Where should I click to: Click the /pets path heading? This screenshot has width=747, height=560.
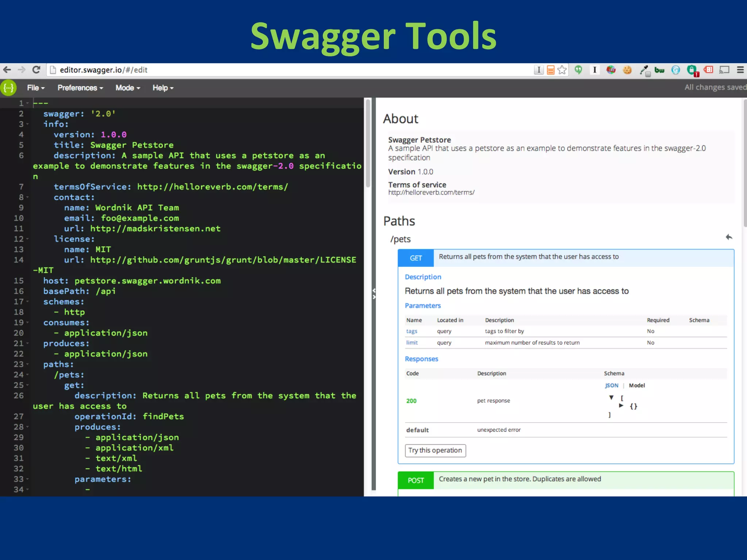coord(400,239)
